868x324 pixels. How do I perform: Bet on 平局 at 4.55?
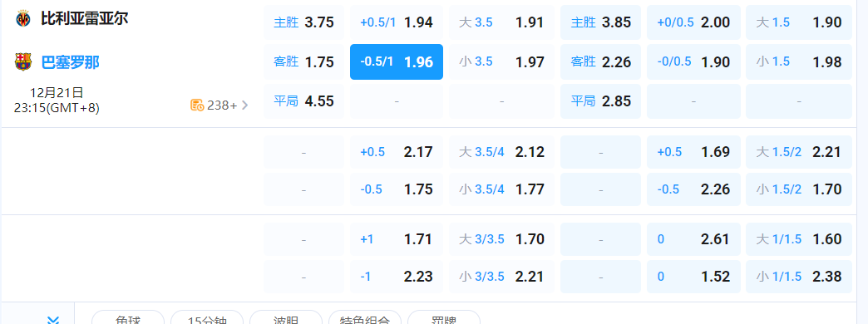pyautogui.click(x=303, y=101)
